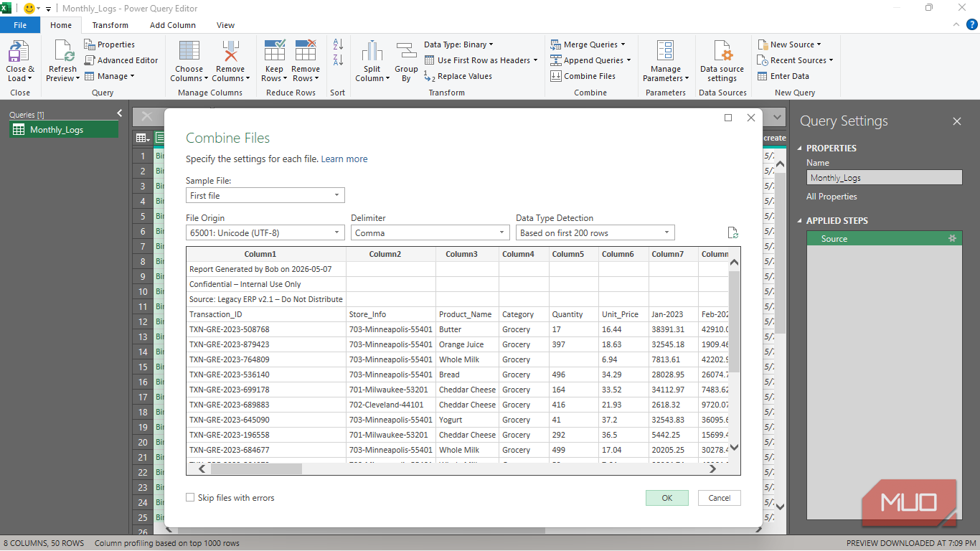Click the refresh preview icon in dialog
The image size is (980, 551).
[732, 232]
